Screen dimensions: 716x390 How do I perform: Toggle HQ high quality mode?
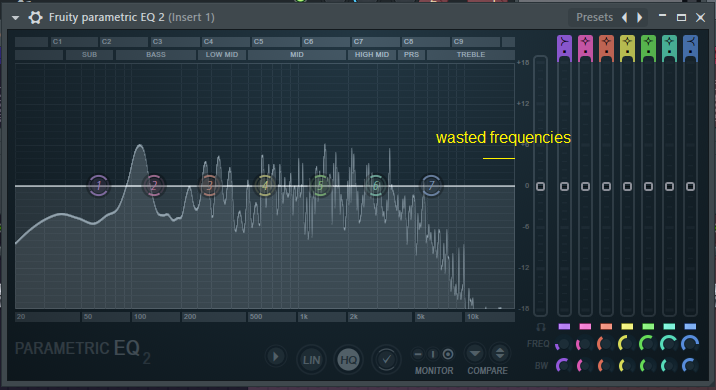349,360
